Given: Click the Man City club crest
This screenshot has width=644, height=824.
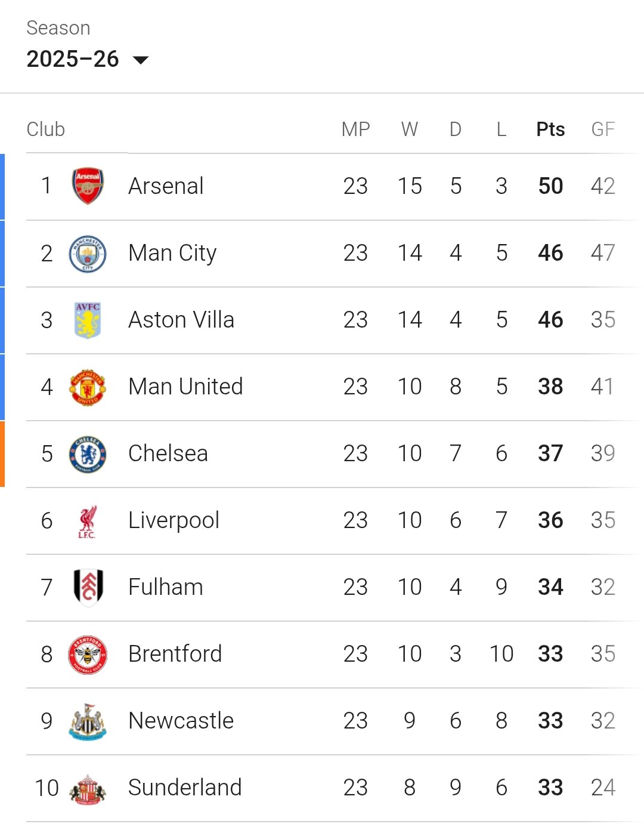Looking at the screenshot, I should [88, 254].
